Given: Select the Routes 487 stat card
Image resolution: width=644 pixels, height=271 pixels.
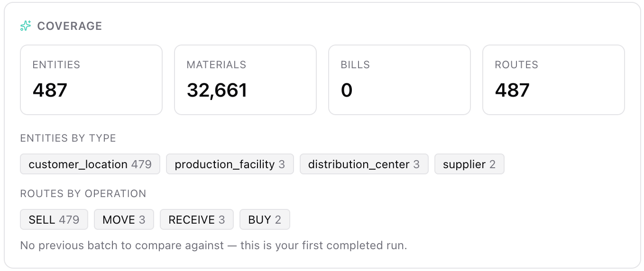Looking at the screenshot, I should [x=553, y=80].
